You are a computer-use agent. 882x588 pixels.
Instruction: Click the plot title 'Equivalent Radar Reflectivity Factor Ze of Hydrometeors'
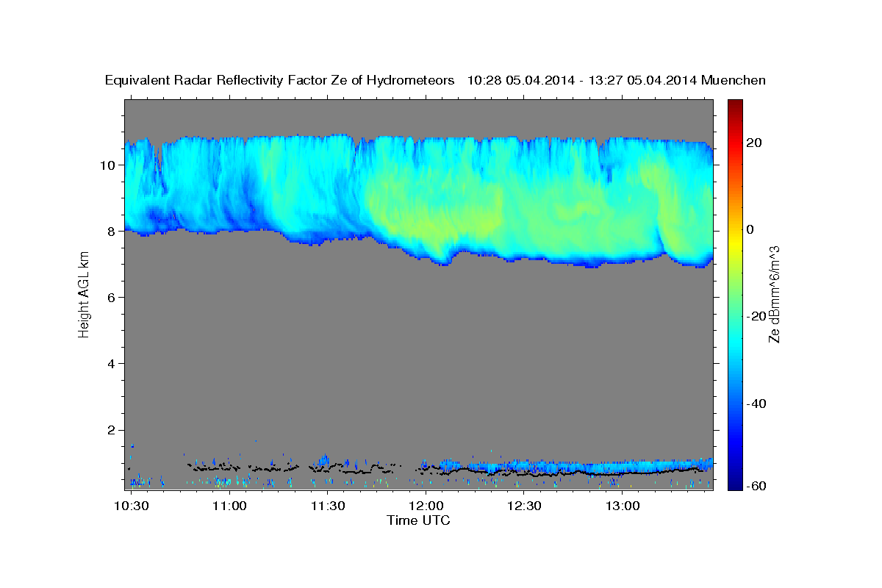280,80
